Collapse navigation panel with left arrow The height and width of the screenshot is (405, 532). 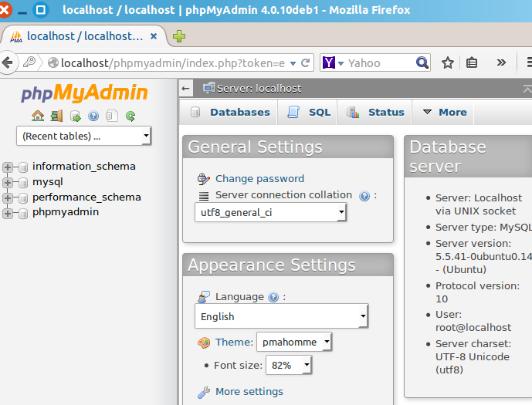(x=185, y=89)
